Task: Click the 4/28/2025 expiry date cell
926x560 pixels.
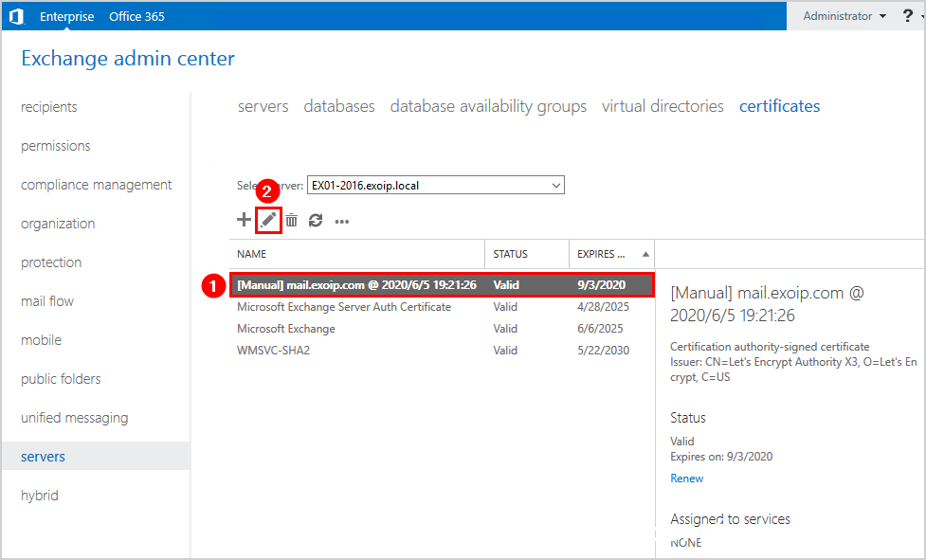Action: click(x=603, y=307)
